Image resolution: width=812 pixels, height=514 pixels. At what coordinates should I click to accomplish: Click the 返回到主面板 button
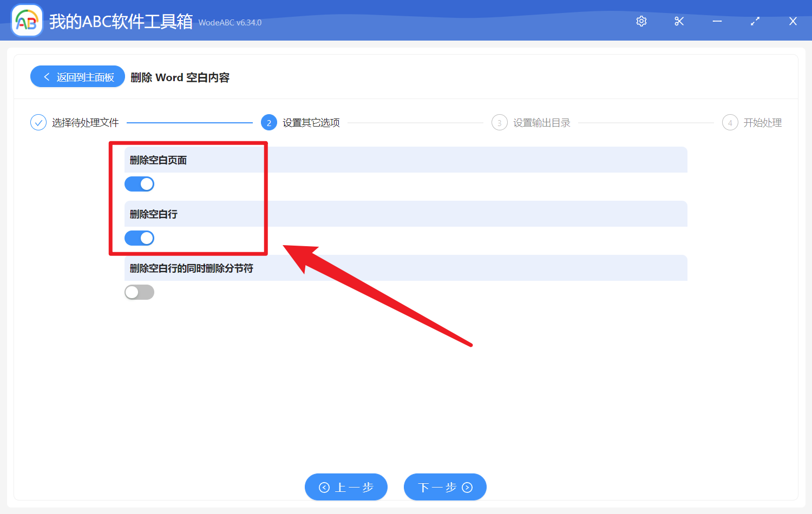pos(77,76)
